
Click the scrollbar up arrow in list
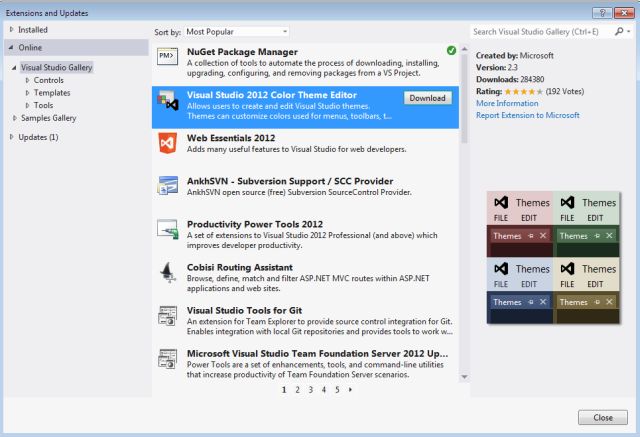coord(464,49)
